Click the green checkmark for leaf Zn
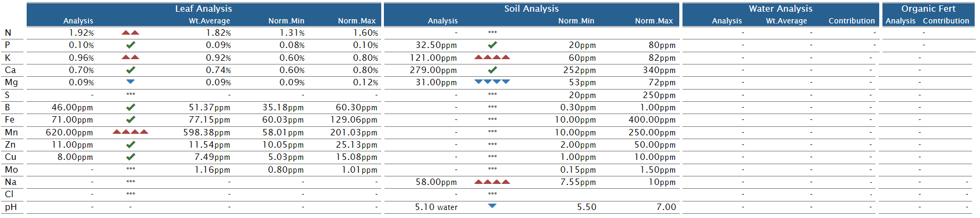 pyautogui.click(x=131, y=144)
